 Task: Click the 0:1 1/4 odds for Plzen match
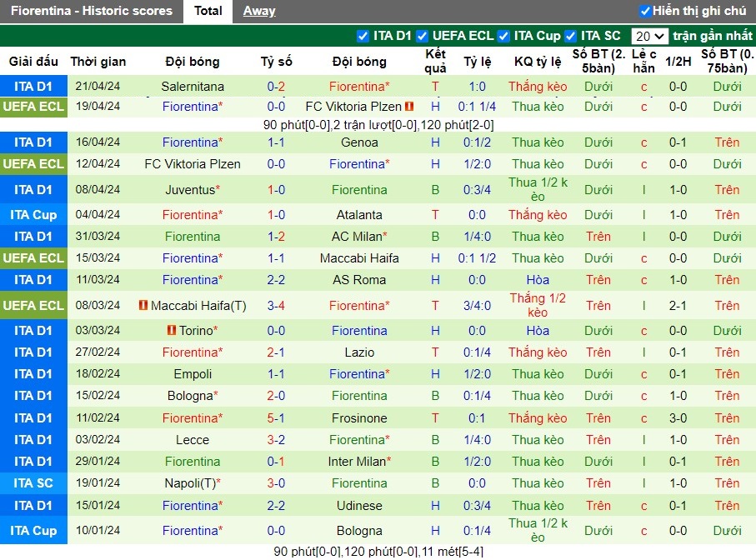477,106
